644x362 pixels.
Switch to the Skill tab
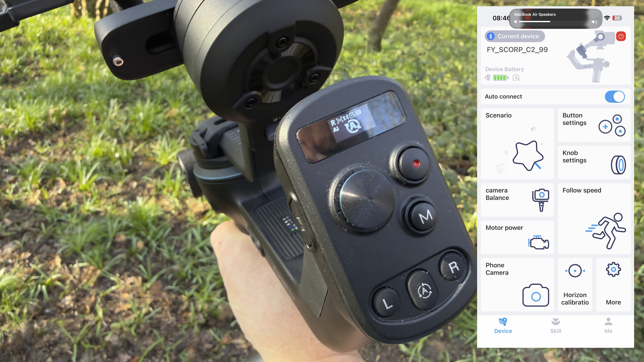coord(556,325)
